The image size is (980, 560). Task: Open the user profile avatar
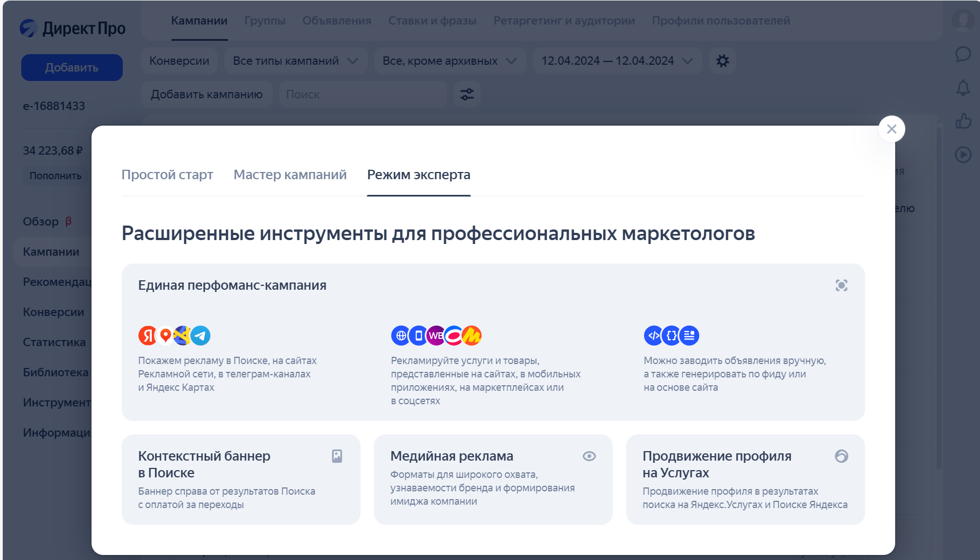(963, 20)
